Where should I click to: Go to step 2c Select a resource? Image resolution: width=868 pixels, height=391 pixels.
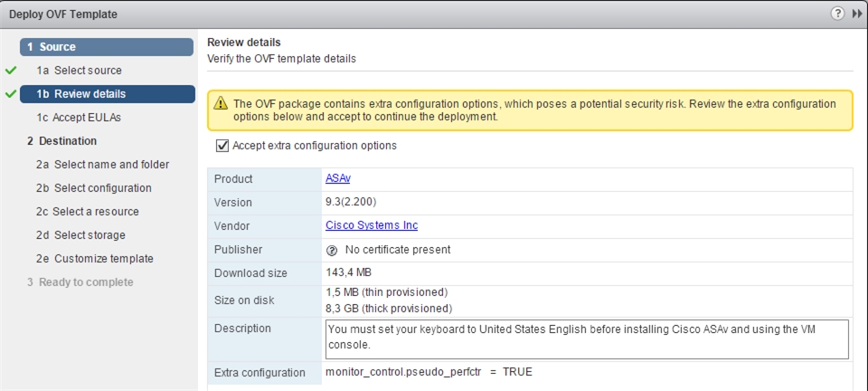(x=88, y=212)
